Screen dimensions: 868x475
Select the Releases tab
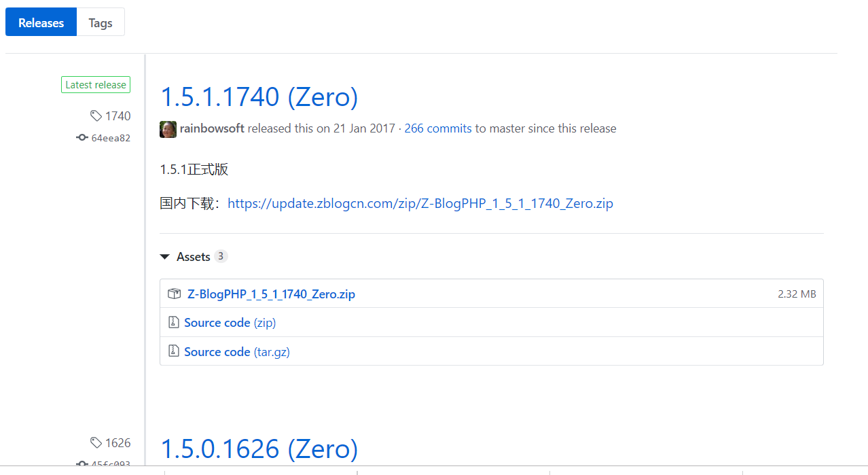point(41,22)
